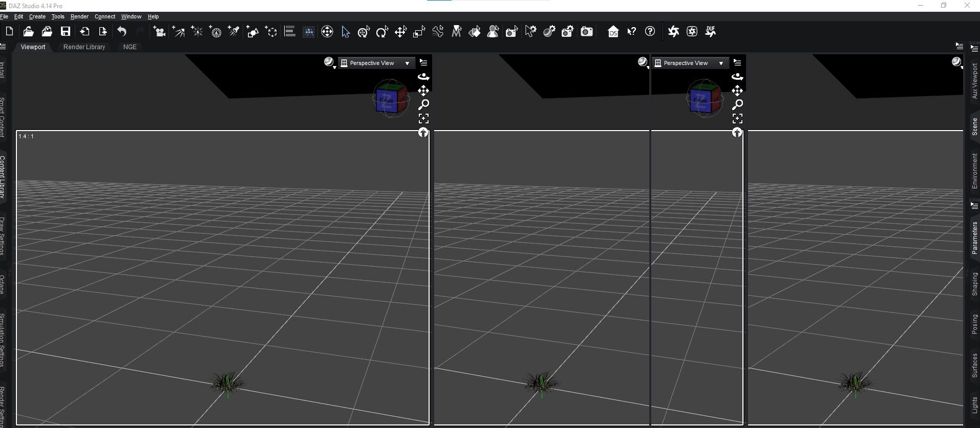The image size is (980, 428).
Task: Create a new null node
Action: tap(271, 32)
